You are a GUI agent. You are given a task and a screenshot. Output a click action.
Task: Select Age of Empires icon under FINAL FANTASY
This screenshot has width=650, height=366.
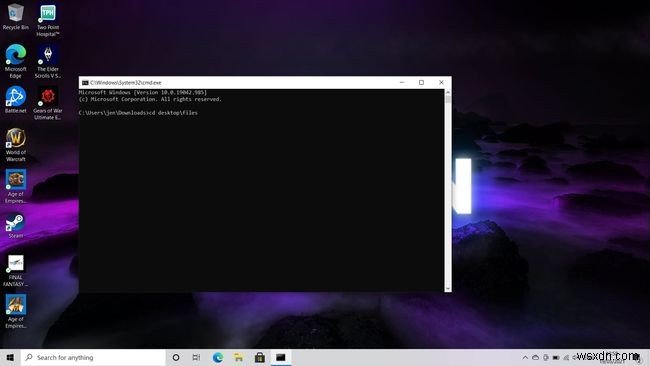click(x=16, y=311)
